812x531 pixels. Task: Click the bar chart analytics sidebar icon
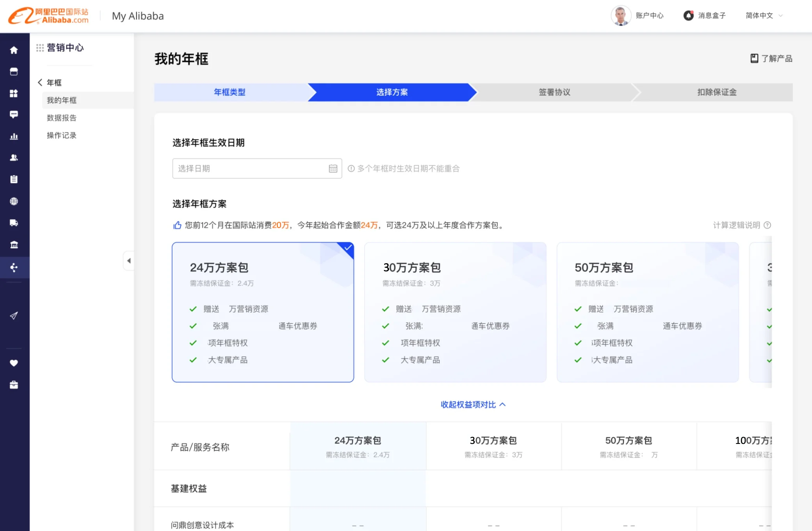(14, 136)
